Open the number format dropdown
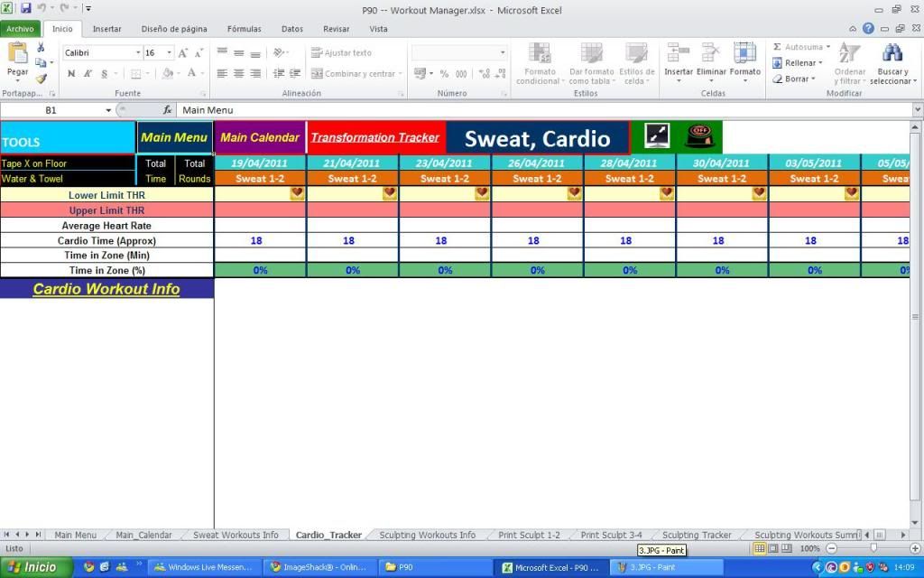This screenshot has height=578, width=924. (x=503, y=52)
